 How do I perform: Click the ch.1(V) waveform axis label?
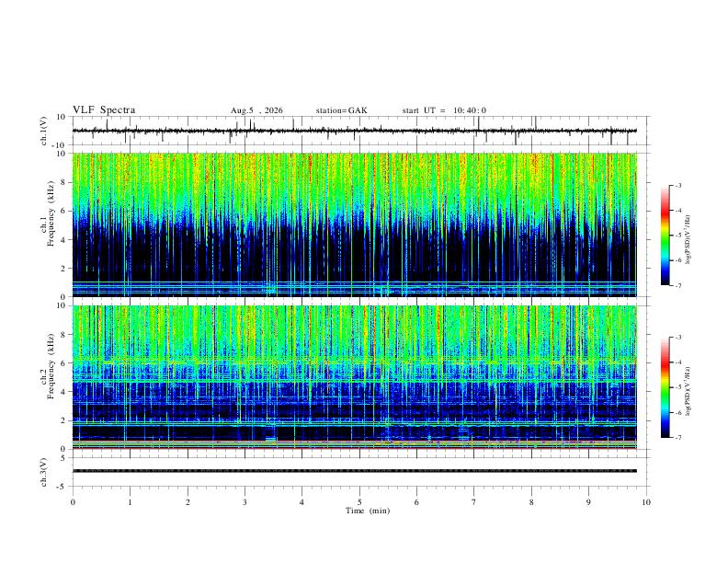click(44, 131)
